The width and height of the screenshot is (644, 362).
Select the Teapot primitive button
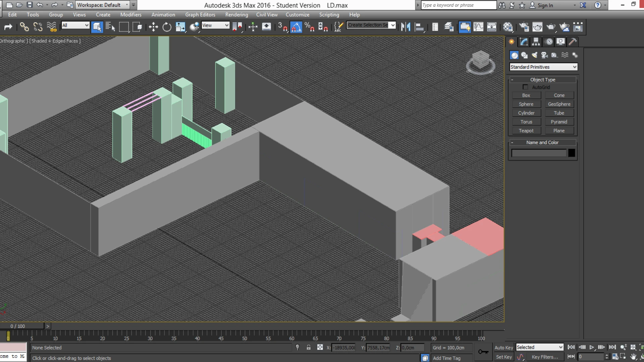(526, 131)
